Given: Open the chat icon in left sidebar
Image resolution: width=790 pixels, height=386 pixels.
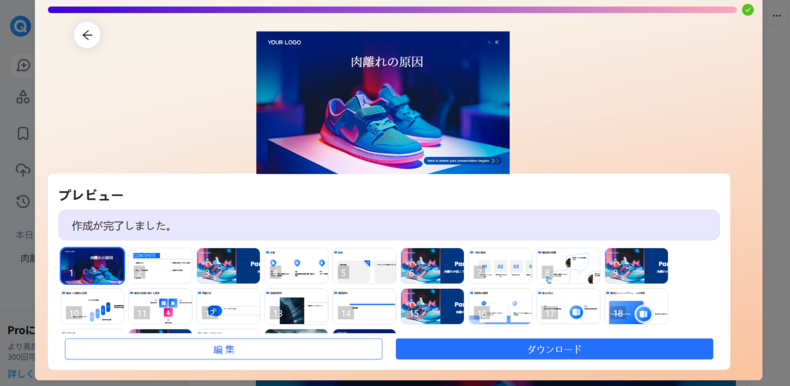Looking at the screenshot, I should click(23, 65).
